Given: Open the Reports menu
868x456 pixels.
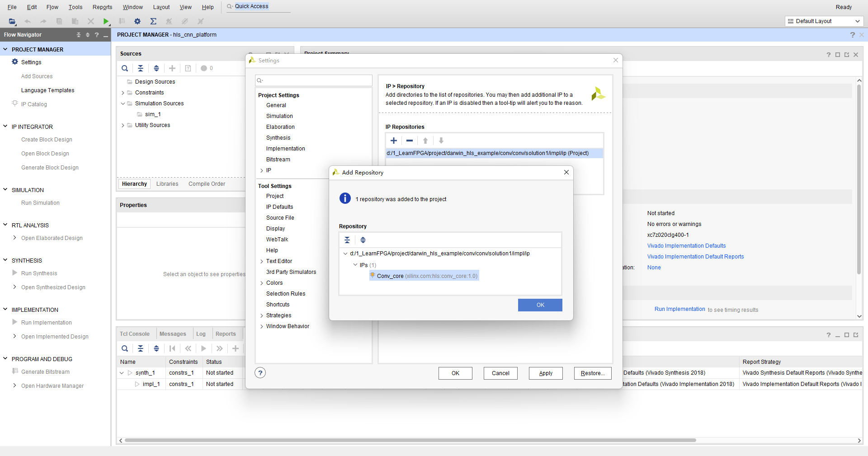Looking at the screenshot, I should click(103, 7).
